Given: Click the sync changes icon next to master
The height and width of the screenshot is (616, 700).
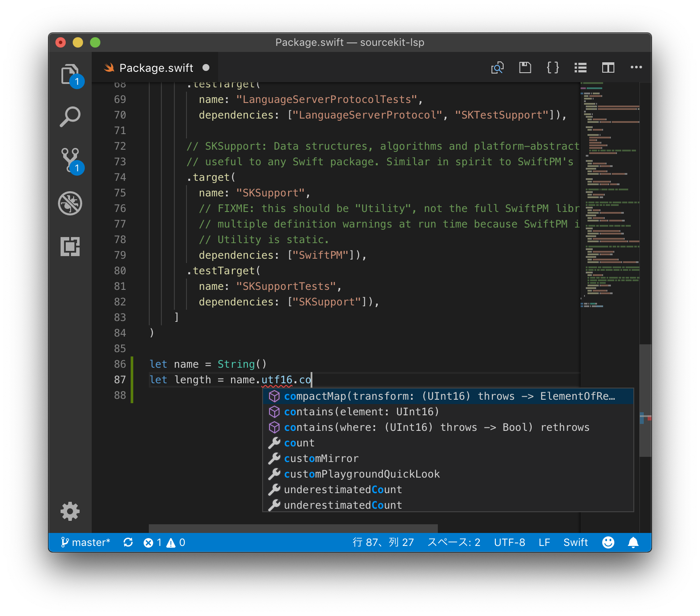Looking at the screenshot, I should coord(128,542).
